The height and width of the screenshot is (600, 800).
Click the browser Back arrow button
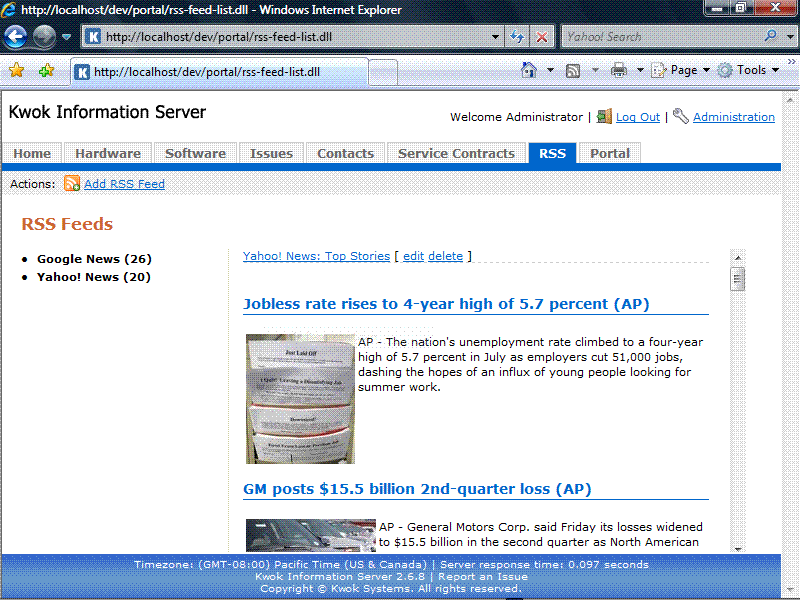pyautogui.click(x=15, y=37)
